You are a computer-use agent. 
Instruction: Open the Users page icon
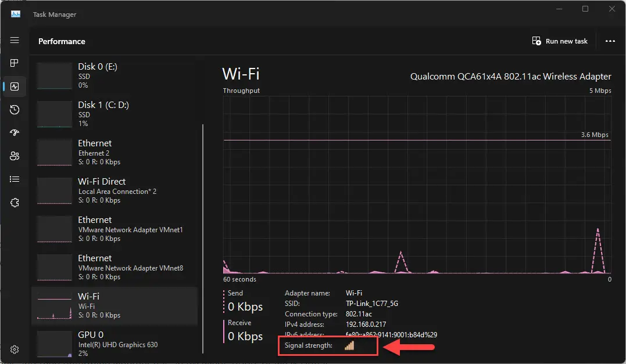(x=15, y=156)
